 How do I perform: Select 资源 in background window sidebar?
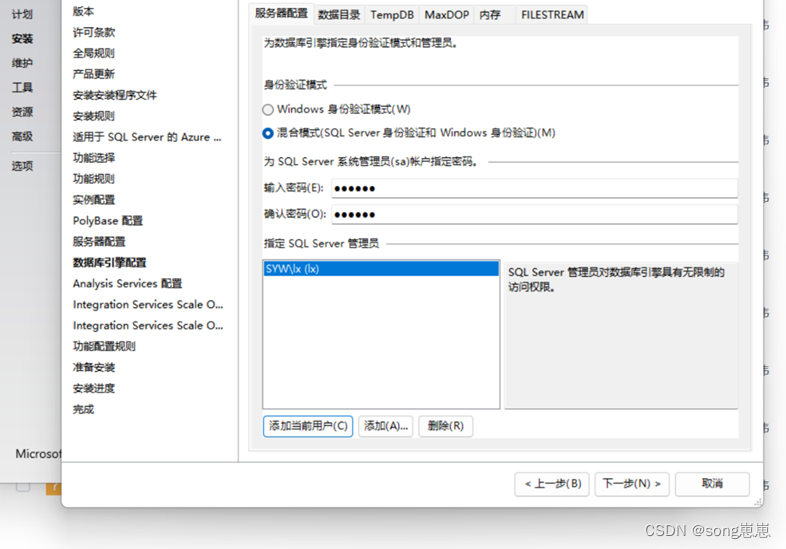point(22,112)
